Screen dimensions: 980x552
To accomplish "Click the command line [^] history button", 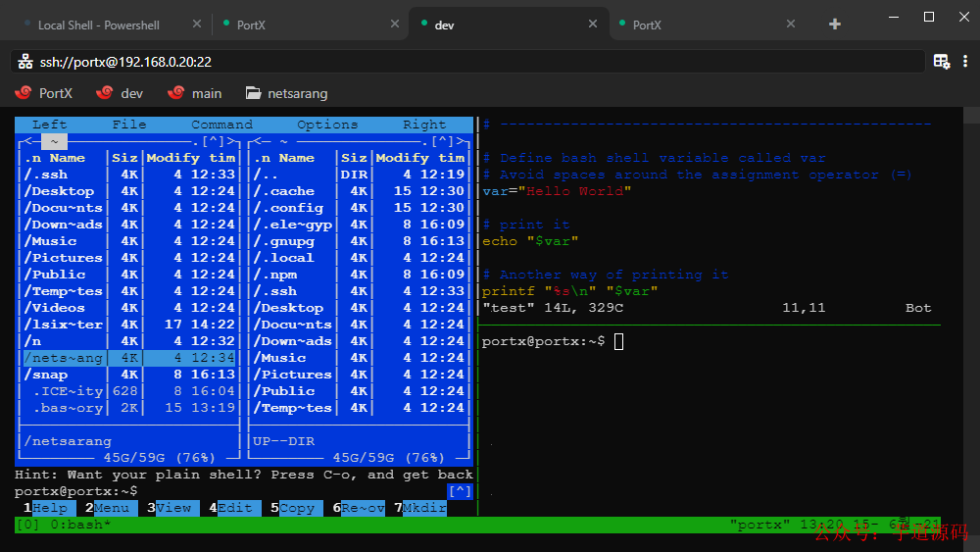I will pyautogui.click(x=460, y=491).
